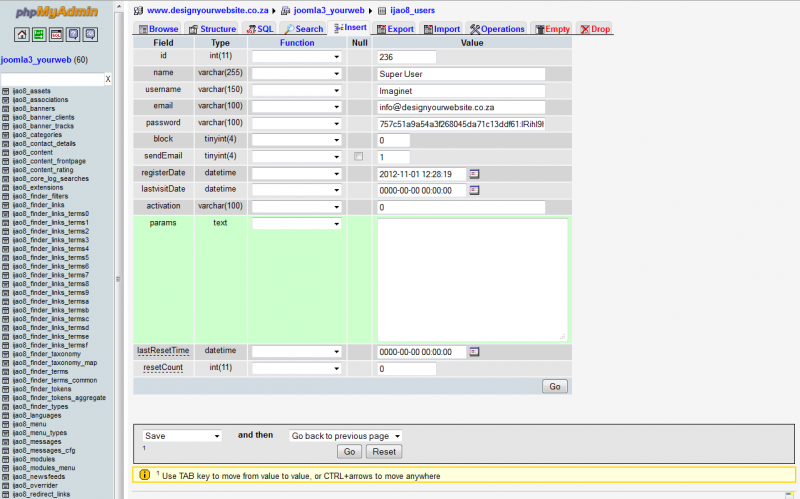Open the Save action dropdown
The height and width of the screenshot is (499, 800).
(182, 436)
